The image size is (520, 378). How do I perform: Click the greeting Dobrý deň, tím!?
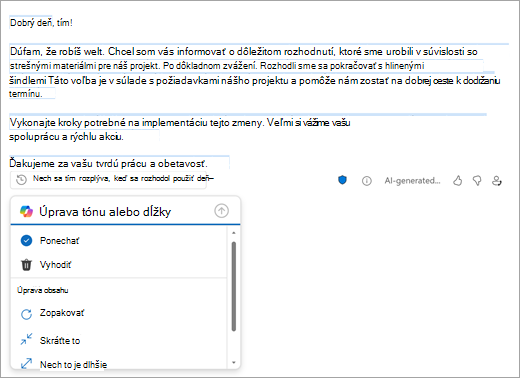(41, 23)
